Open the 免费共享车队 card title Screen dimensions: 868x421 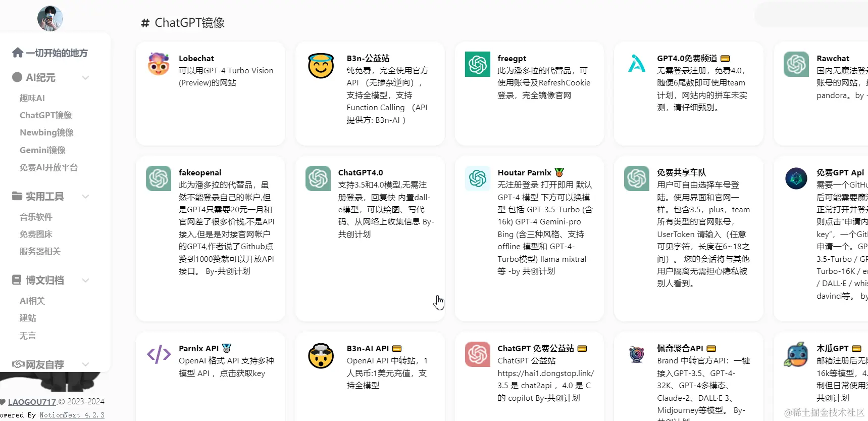point(682,173)
